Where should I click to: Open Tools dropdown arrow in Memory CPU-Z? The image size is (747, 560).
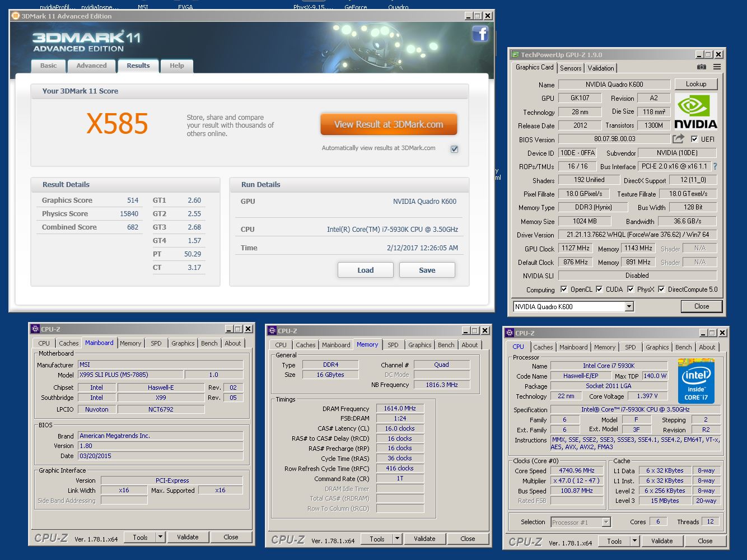click(x=397, y=539)
